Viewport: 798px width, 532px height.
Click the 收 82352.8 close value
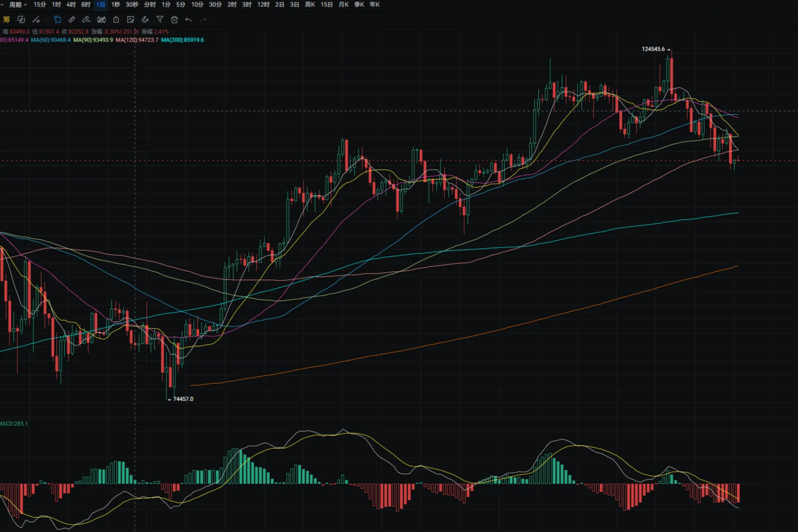75,32
